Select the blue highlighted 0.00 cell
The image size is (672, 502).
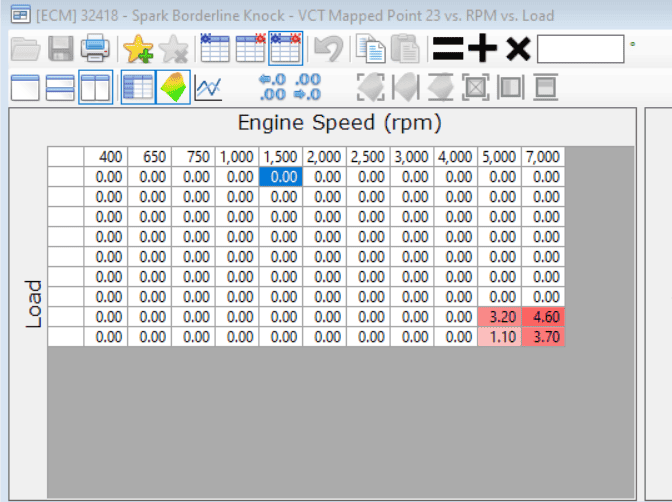click(281, 177)
